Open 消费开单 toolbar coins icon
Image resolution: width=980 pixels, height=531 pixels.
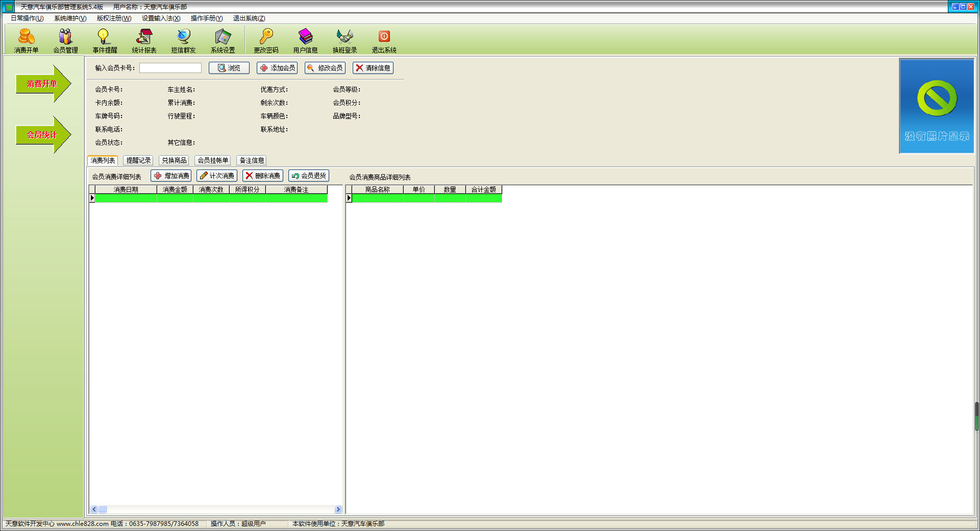pyautogui.click(x=27, y=36)
